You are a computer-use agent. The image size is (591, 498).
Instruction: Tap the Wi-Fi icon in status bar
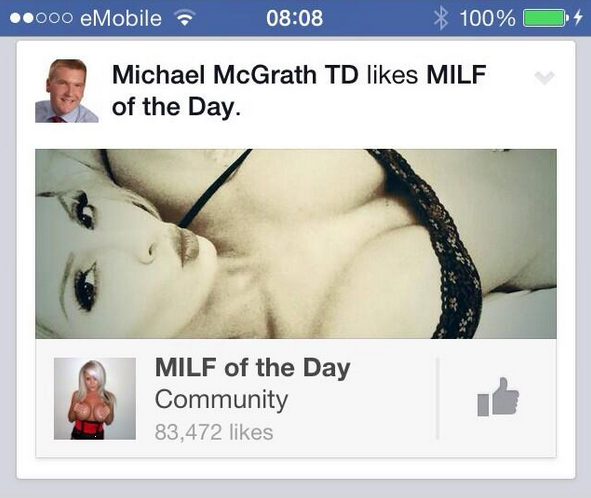tap(184, 17)
